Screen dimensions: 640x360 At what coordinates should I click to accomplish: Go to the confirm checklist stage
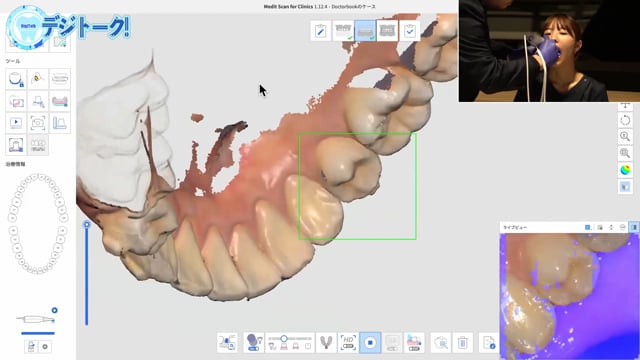coord(409,31)
